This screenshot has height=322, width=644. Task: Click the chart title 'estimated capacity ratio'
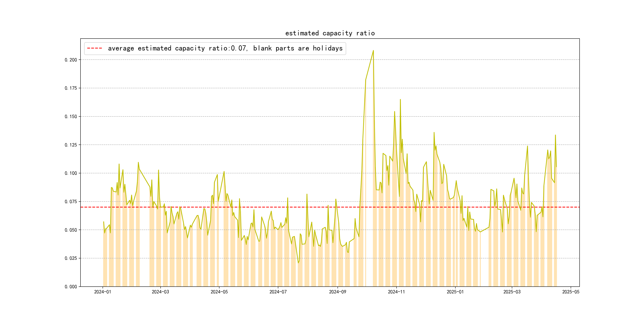coord(330,33)
